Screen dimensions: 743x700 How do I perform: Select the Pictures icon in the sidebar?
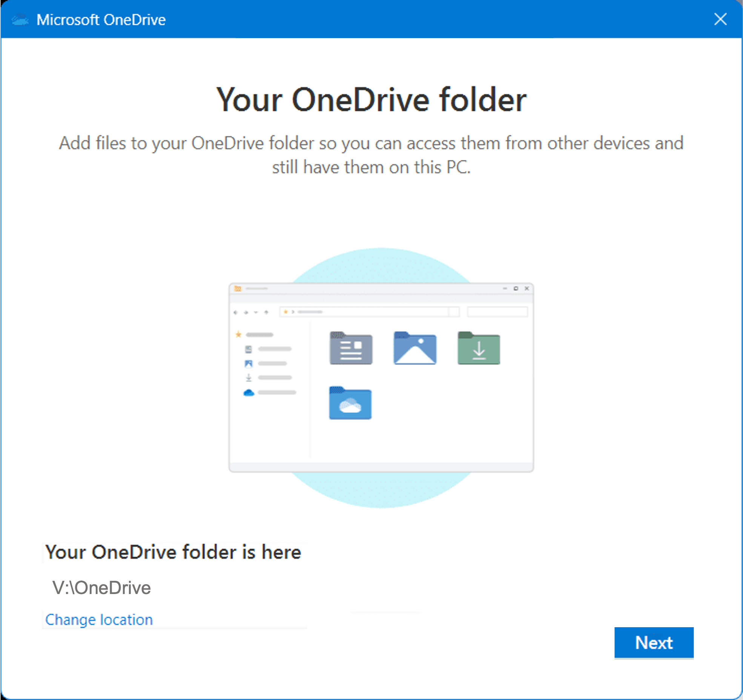[x=249, y=363]
